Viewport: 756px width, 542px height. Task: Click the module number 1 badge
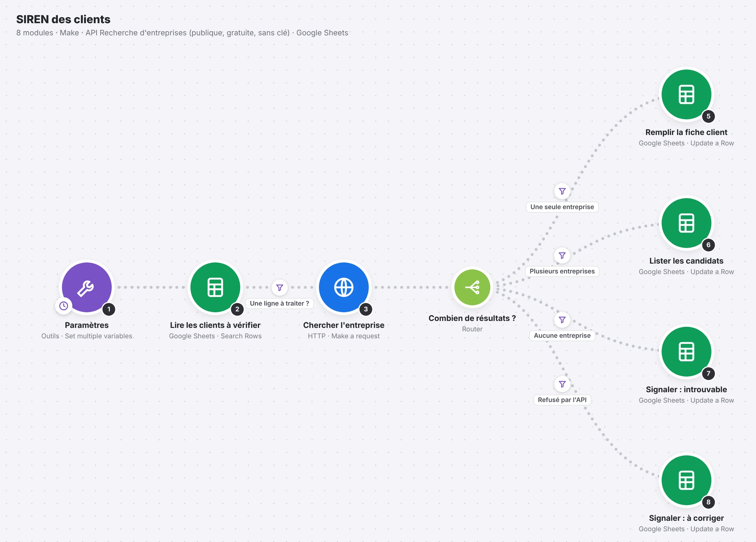pyautogui.click(x=109, y=309)
